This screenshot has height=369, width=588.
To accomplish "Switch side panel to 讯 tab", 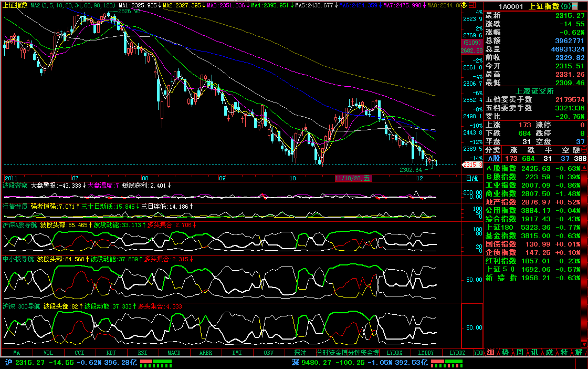I will (x=534, y=353).
